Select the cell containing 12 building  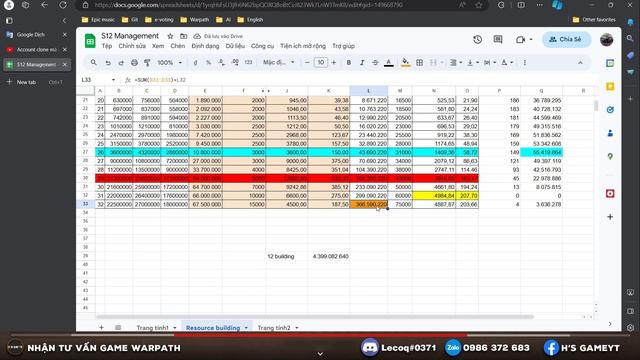(x=287, y=256)
